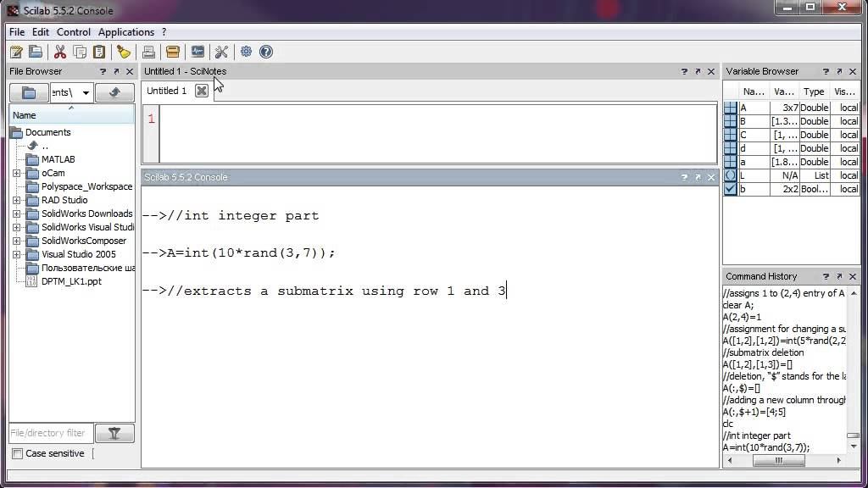Open the Edit menu

click(x=41, y=32)
